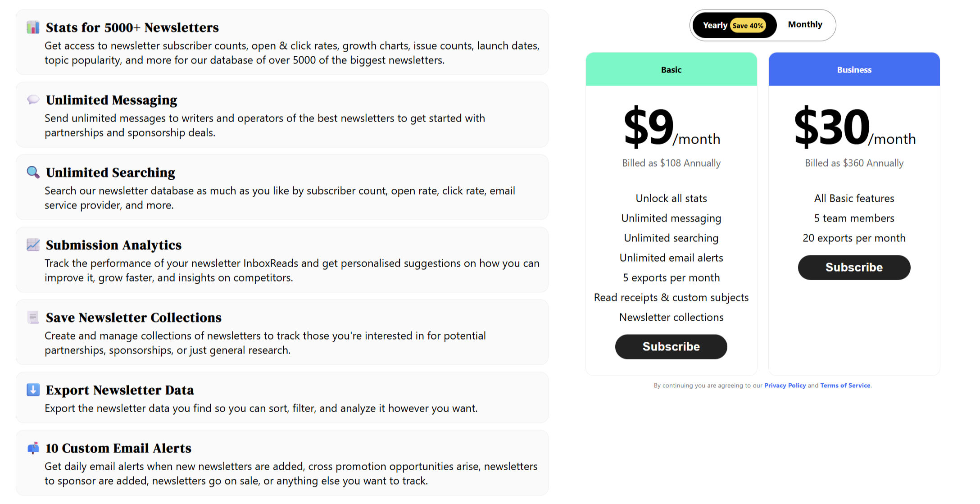Open the Terms of Service link
The height and width of the screenshot is (504, 980).
[x=845, y=386]
